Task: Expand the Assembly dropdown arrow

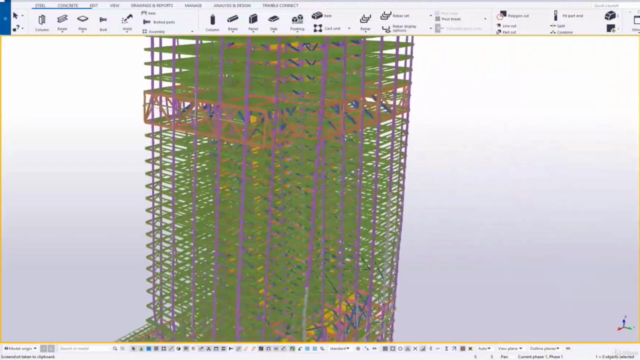Action: click(192, 31)
